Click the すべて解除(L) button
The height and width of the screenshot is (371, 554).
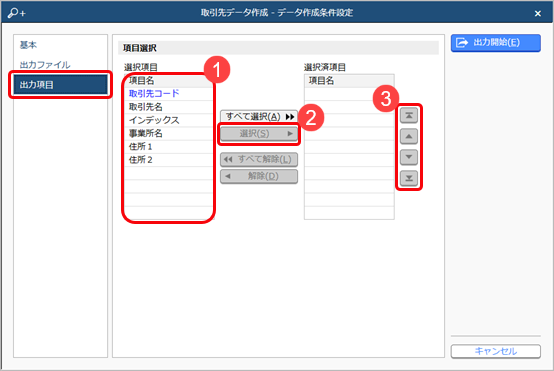(x=259, y=159)
